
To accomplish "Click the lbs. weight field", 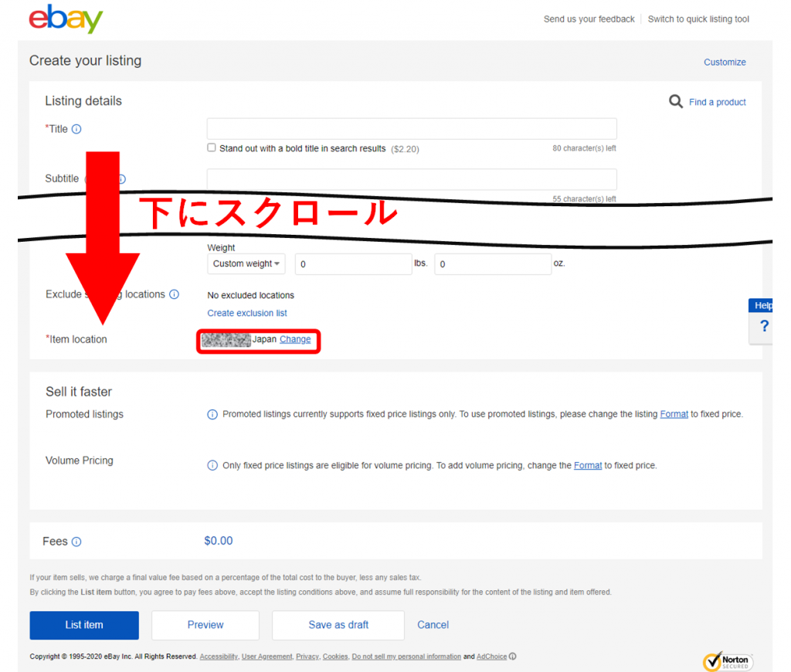I will 354,264.
